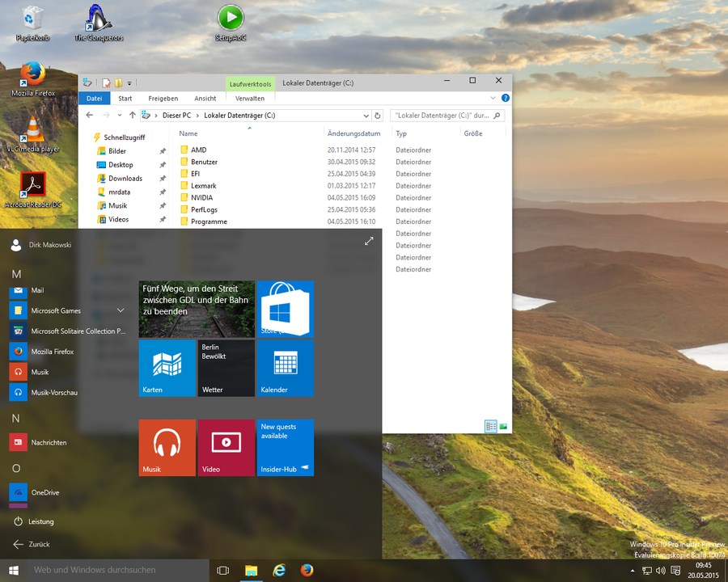Open the Video tile
The image size is (728, 582).
pyautogui.click(x=226, y=448)
